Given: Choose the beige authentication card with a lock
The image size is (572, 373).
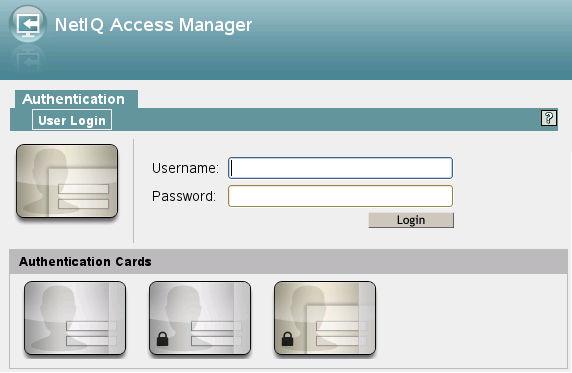Looking at the screenshot, I should [325, 318].
